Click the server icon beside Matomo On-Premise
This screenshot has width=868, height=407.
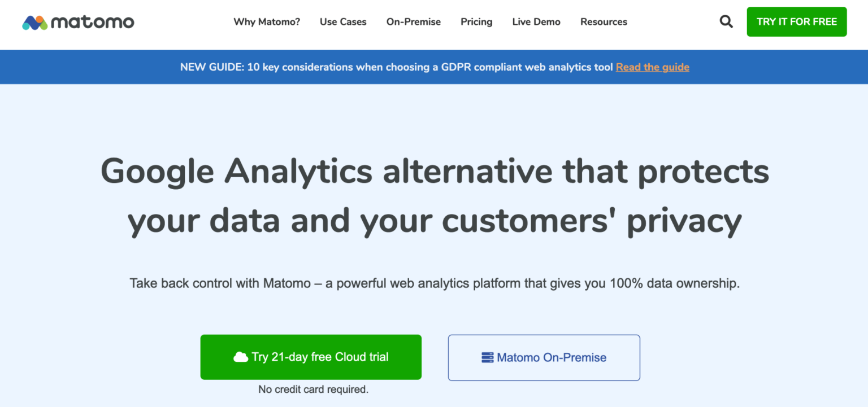[487, 357]
